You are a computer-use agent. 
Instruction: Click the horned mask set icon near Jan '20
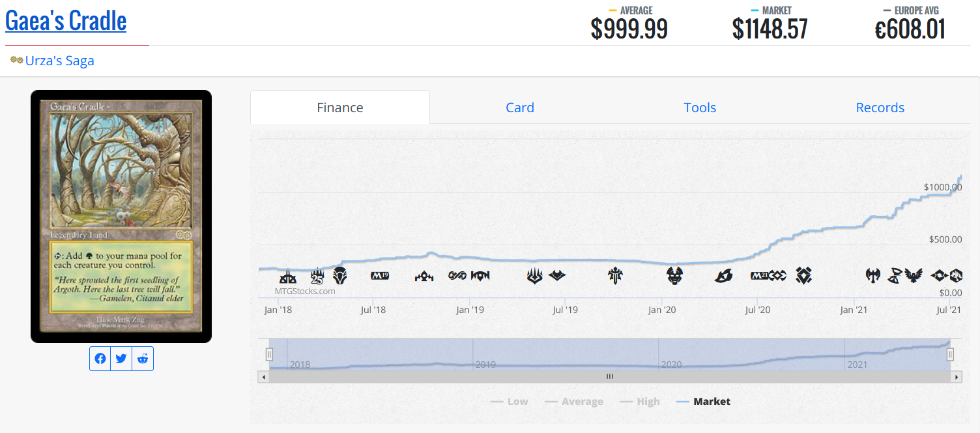coord(674,275)
